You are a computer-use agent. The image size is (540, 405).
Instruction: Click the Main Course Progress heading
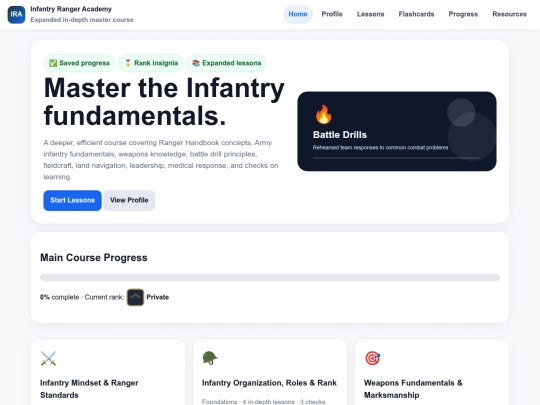click(x=94, y=258)
